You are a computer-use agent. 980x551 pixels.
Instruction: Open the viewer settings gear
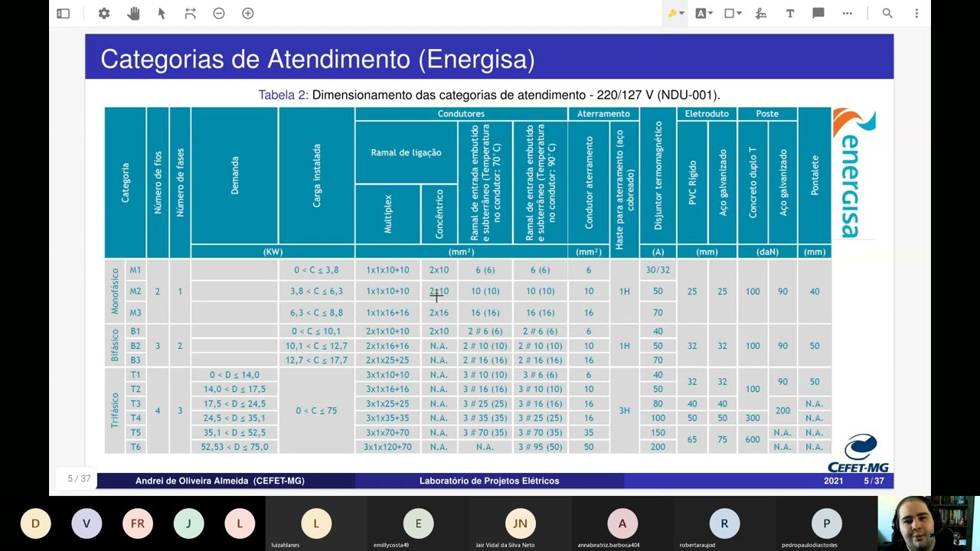(x=104, y=13)
